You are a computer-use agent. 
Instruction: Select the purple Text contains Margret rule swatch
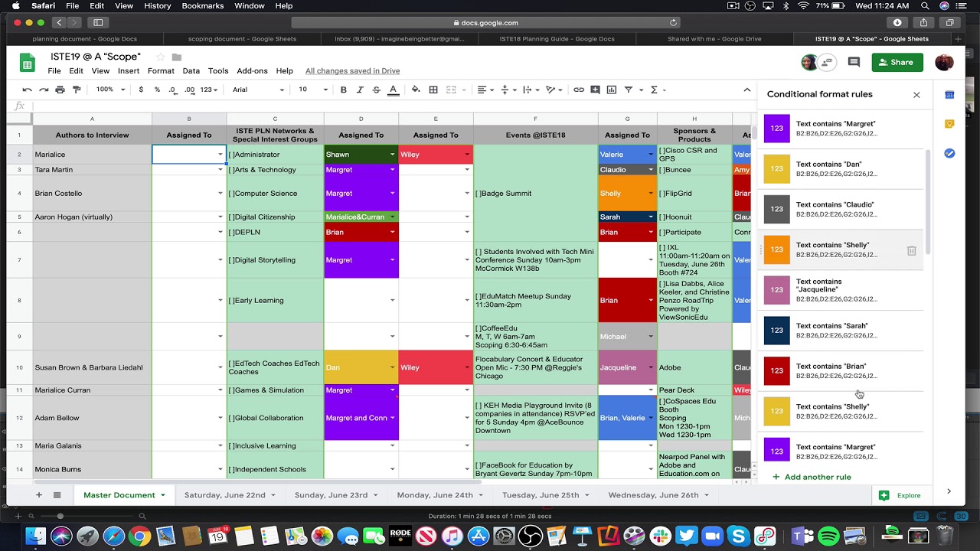(776, 129)
